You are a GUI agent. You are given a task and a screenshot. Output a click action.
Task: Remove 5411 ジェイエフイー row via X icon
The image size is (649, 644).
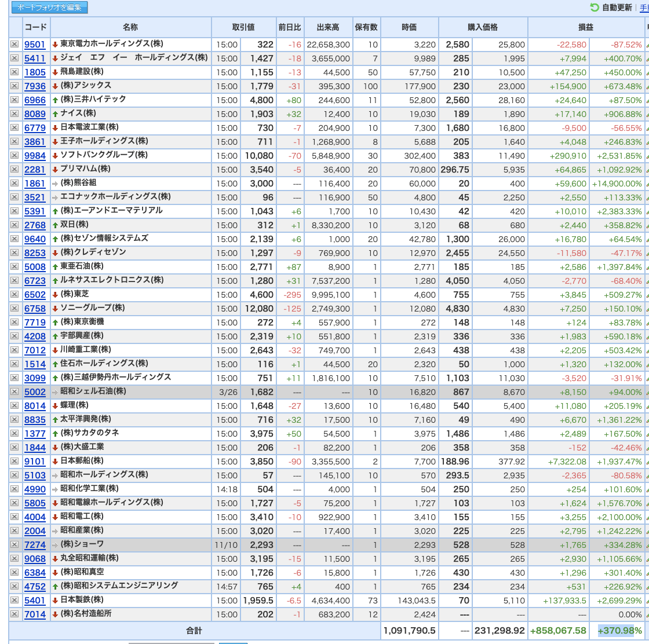[14, 58]
